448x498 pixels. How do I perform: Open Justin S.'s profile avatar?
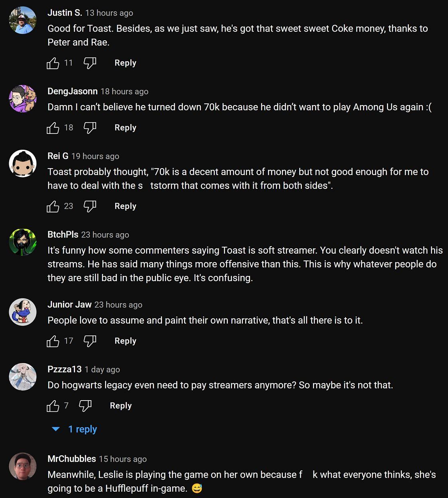23,20
